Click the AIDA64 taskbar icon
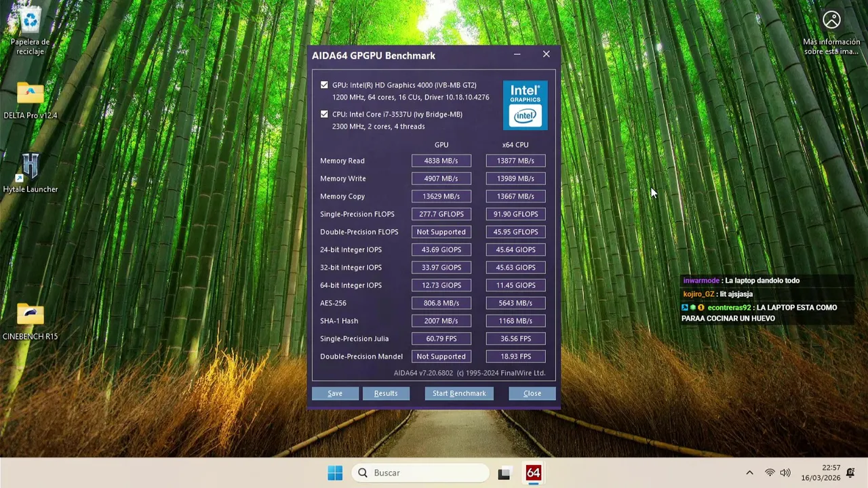This screenshot has width=868, height=488. pyautogui.click(x=534, y=473)
